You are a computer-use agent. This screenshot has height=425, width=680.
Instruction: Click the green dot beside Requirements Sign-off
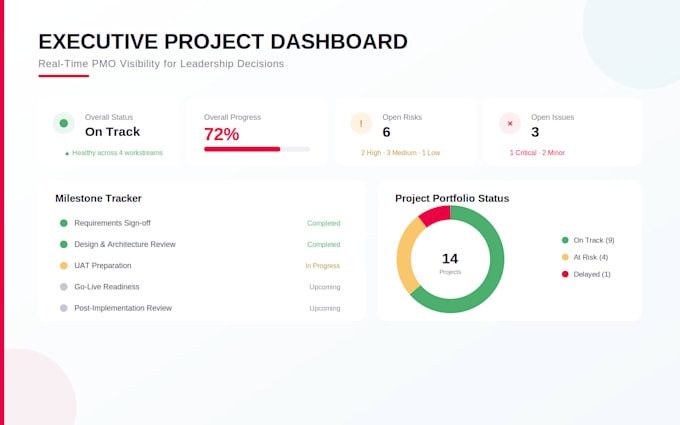click(64, 223)
